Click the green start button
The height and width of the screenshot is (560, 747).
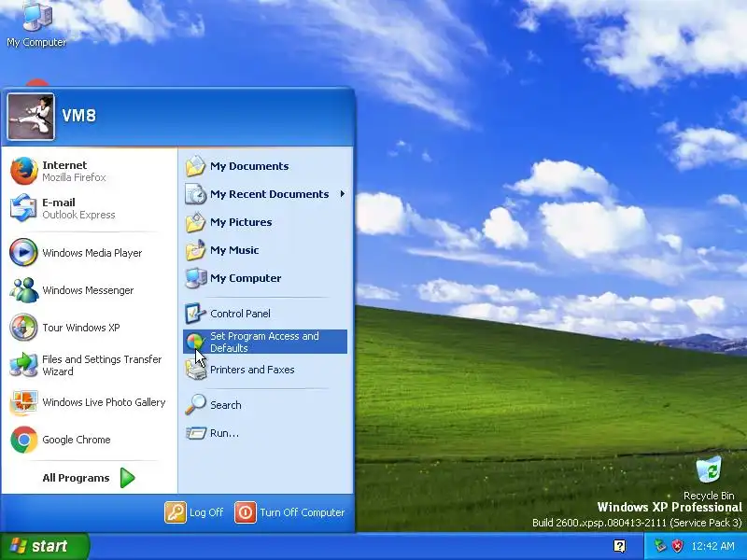[44, 546]
